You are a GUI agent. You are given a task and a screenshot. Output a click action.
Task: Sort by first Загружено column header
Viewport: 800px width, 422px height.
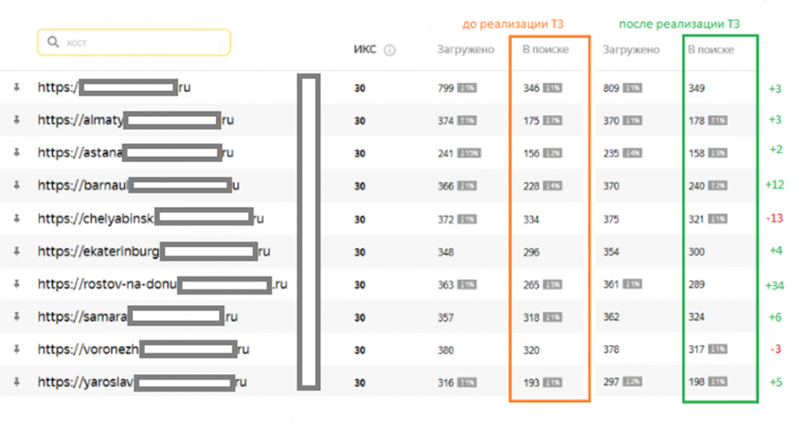pos(465,49)
